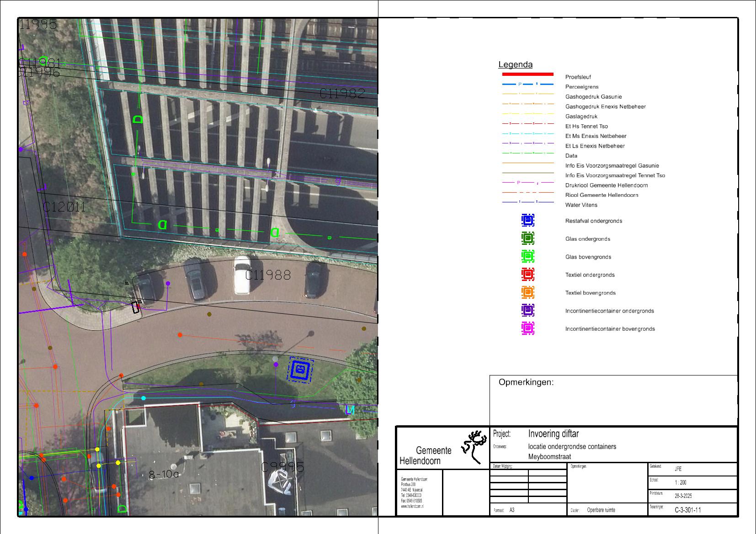756x534 pixels.
Task: Select the house number label 8-10a
Action: 164,475
